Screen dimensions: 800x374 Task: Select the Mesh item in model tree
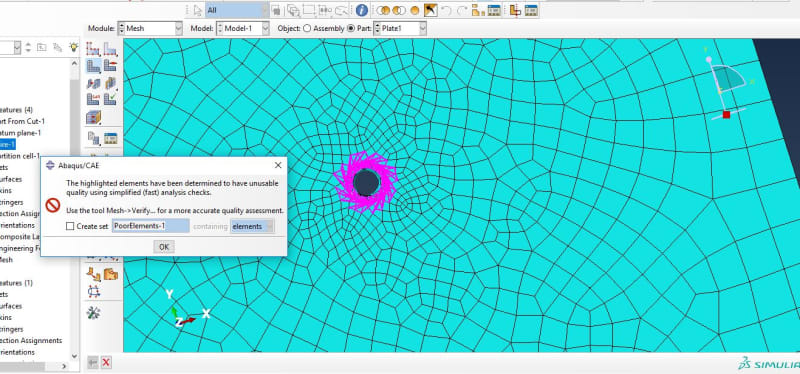coord(7,260)
